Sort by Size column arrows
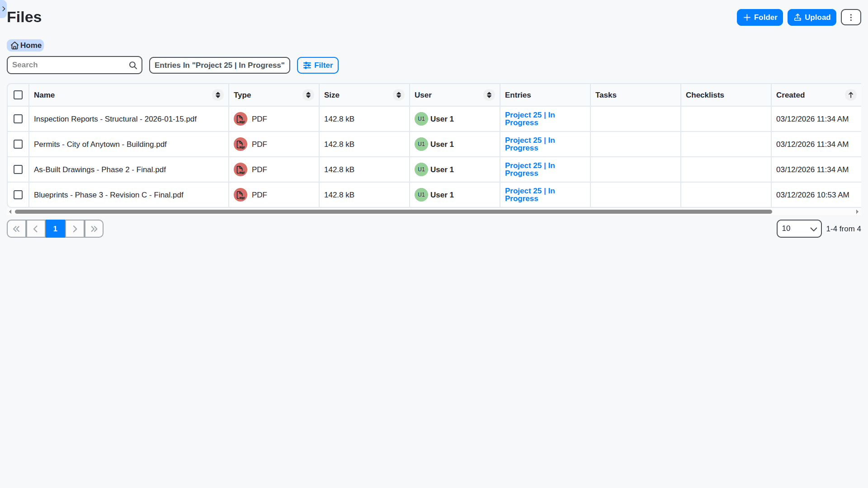Viewport: 868px width, 488px height. click(399, 95)
